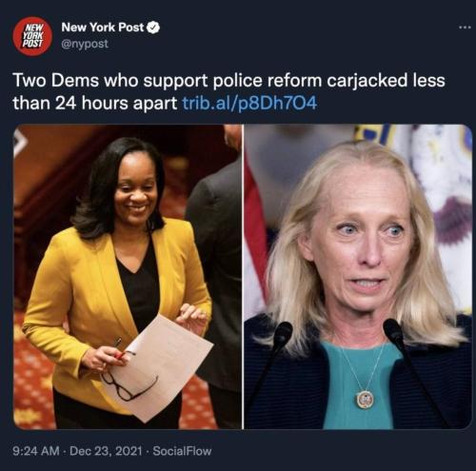Click the New York Post display name
This screenshot has height=471, width=476.
(103, 28)
